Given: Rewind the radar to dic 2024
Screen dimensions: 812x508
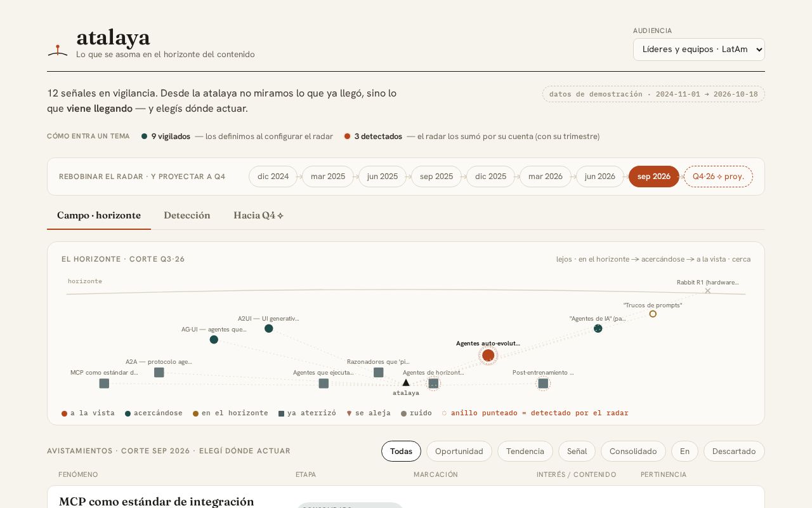Looking at the screenshot, I should [273, 177].
